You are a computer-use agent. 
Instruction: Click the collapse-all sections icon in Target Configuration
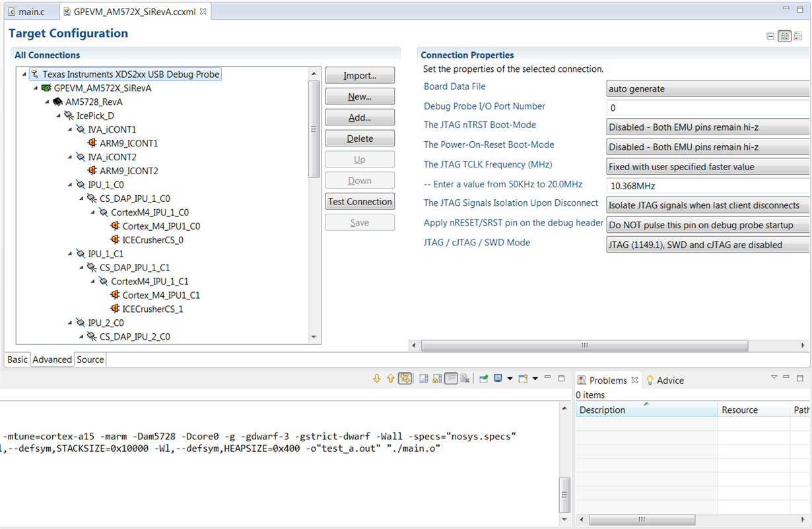(x=770, y=36)
